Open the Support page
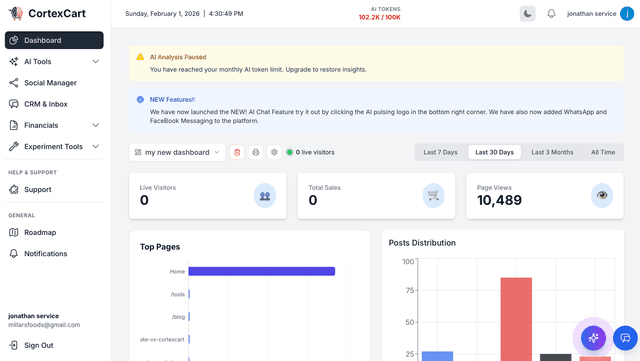 (54, 189)
